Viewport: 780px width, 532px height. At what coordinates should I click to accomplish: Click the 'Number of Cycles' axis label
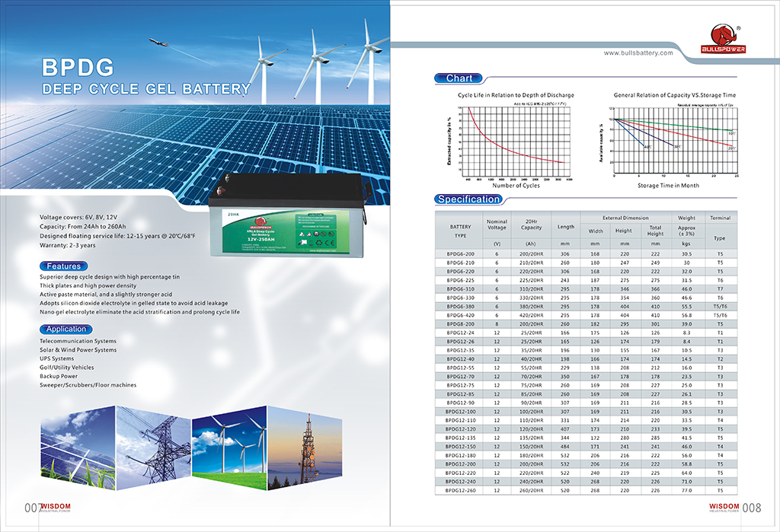point(516,186)
